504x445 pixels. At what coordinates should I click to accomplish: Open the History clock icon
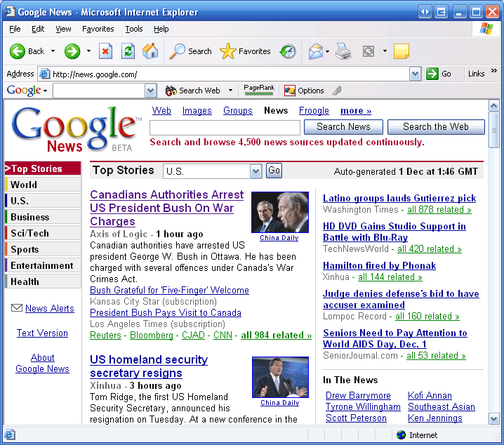coord(288,51)
